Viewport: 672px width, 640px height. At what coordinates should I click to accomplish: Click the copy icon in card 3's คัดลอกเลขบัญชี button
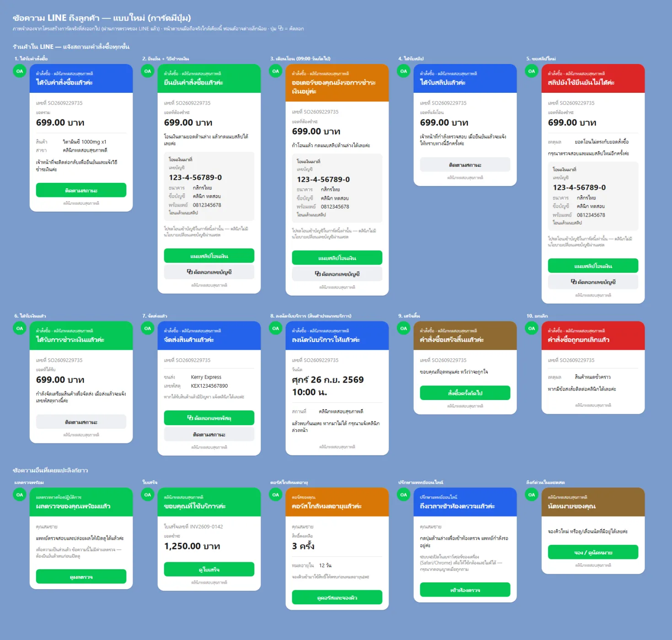click(317, 274)
